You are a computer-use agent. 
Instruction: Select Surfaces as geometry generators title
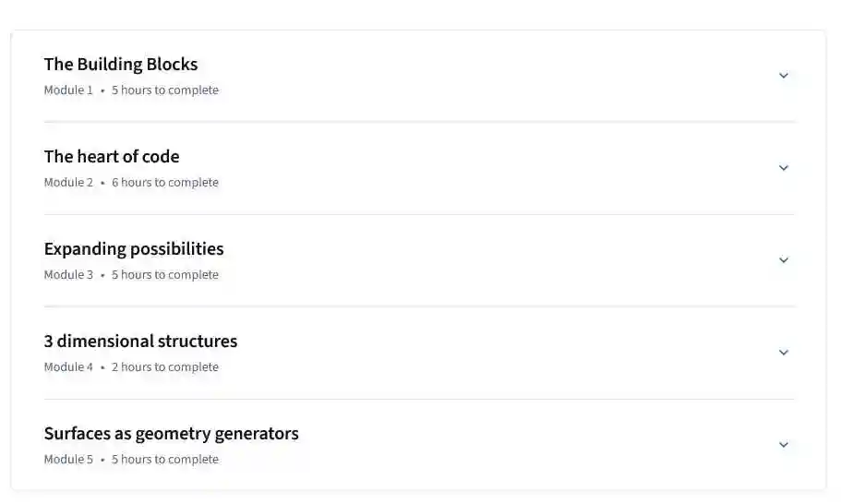pos(171,434)
